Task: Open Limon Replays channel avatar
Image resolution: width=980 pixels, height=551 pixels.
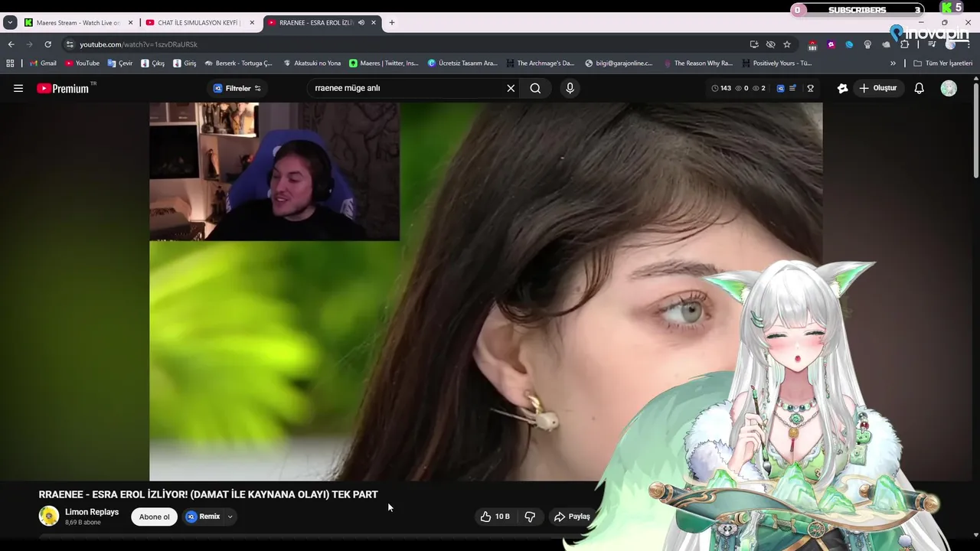Action: coord(49,516)
